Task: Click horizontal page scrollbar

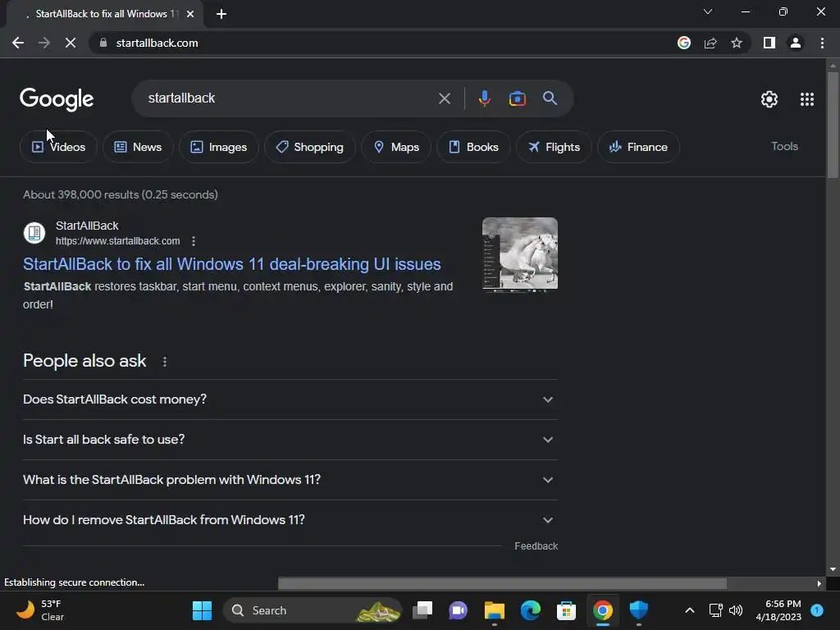Action: (502, 583)
